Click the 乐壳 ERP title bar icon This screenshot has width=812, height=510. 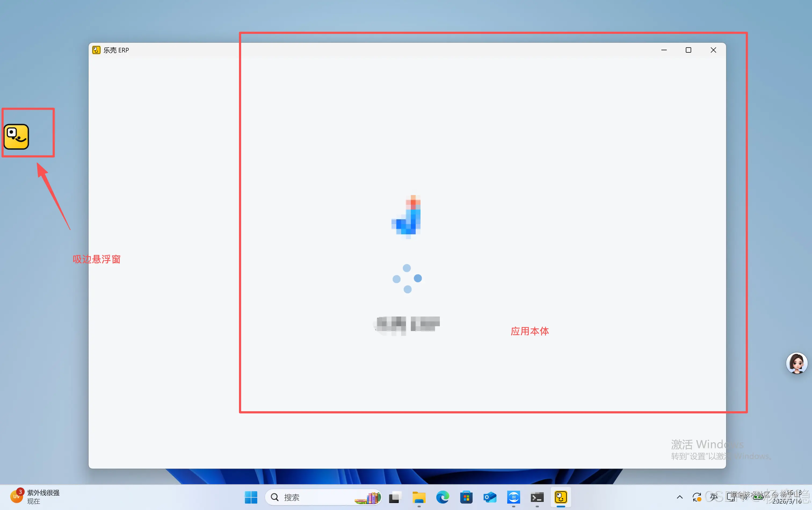pyautogui.click(x=96, y=50)
